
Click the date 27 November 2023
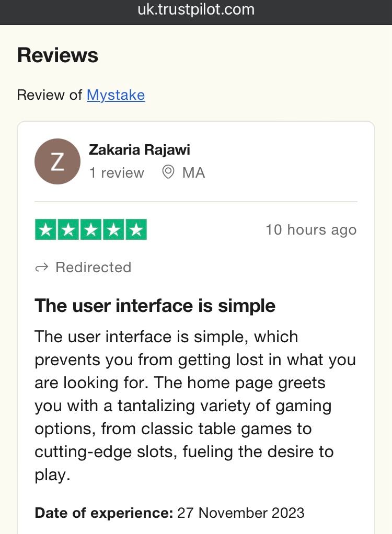[241, 513]
